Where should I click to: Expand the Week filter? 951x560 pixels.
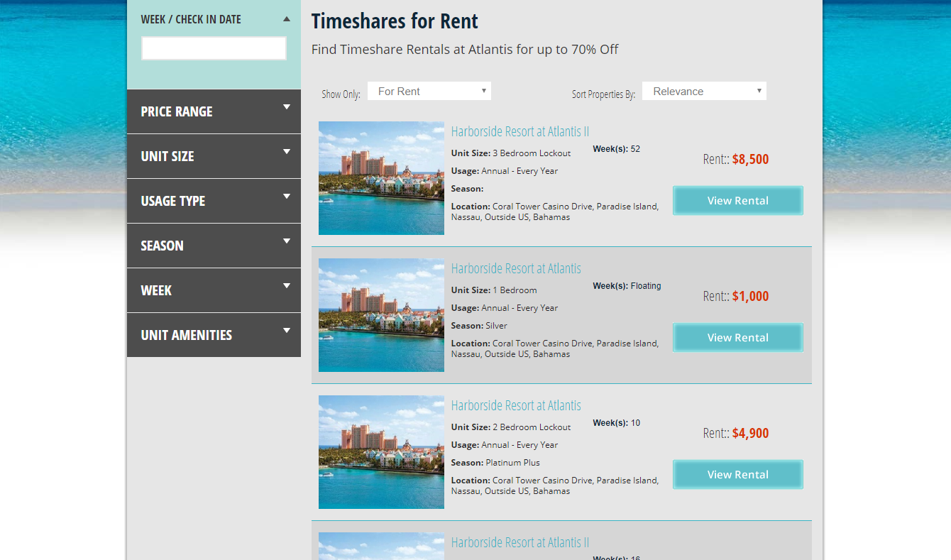(x=214, y=290)
